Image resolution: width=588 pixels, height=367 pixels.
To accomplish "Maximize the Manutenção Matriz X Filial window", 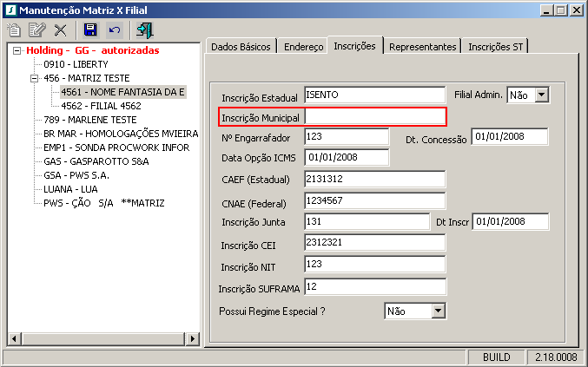I will [x=561, y=10].
